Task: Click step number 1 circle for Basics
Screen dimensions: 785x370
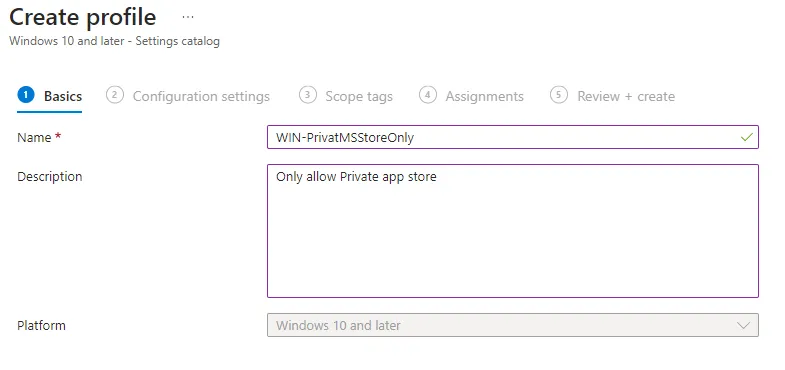Action: click(x=26, y=95)
